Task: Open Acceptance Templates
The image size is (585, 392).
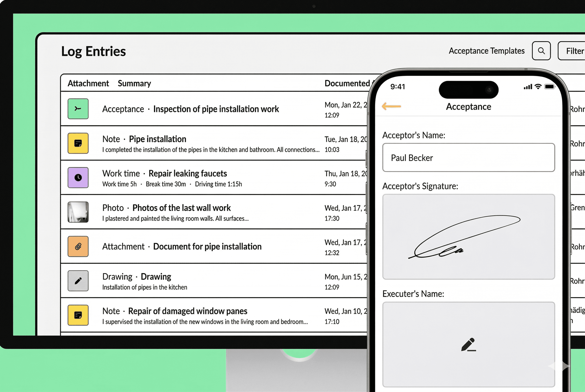Action: click(x=486, y=51)
